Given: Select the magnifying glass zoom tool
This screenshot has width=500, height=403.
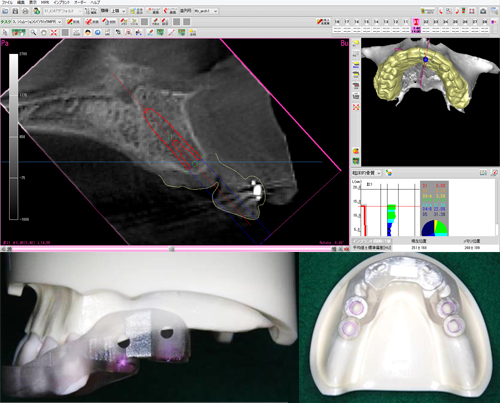Looking at the screenshot, I should coord(33,32).
